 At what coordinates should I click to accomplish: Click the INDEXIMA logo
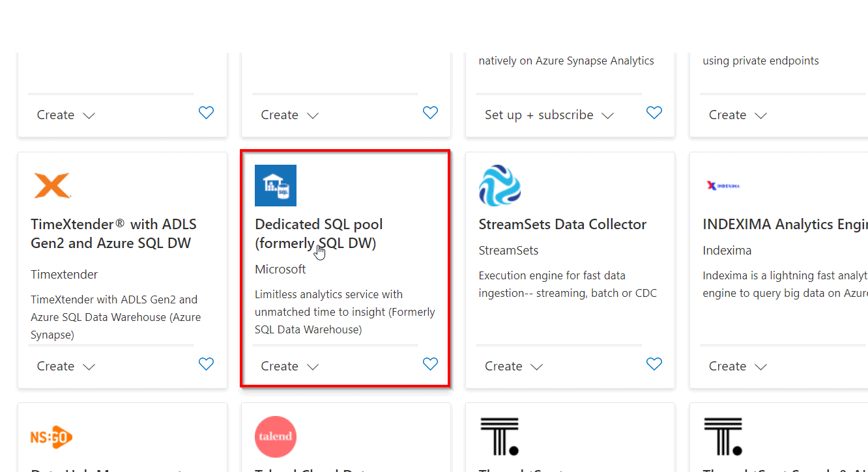tap(723, 186)
